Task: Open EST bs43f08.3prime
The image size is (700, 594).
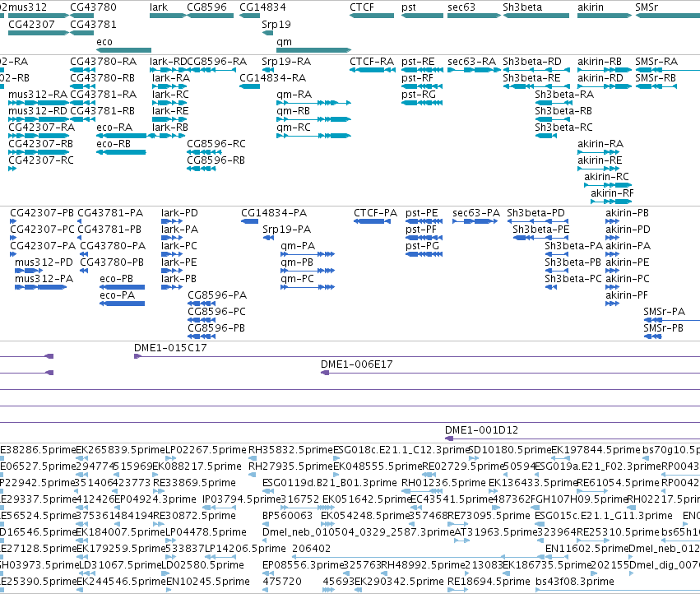Action: tap(574, 582)
